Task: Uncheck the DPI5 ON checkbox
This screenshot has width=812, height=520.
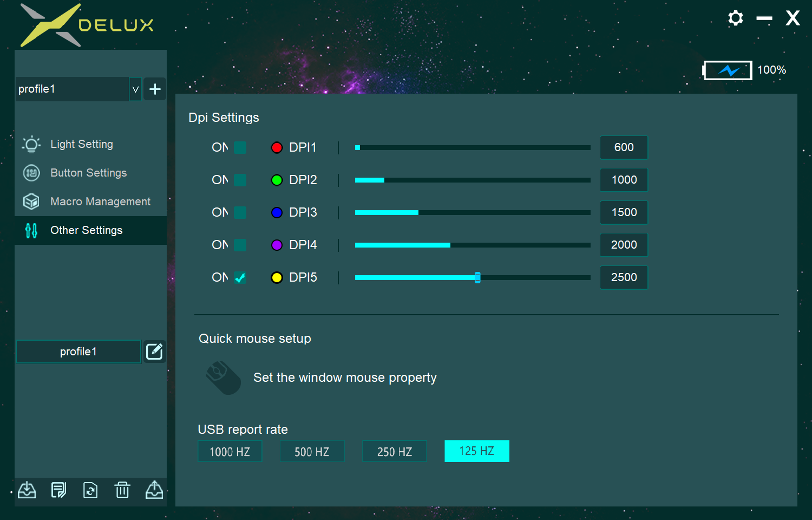Action: (x=240, y=277)
